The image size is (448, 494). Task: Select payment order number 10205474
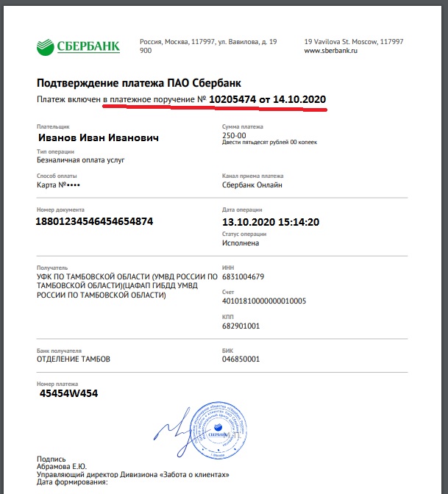[x=232, y=99]
